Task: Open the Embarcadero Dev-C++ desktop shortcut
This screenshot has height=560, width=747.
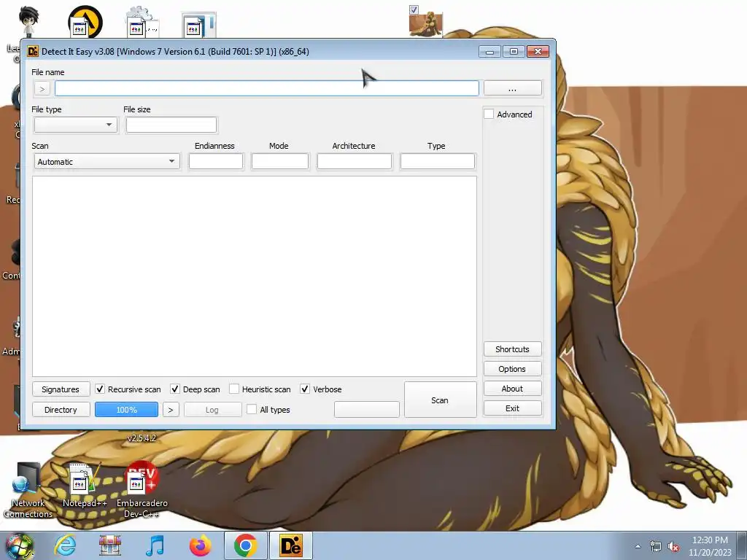Action: click(x=142, y=489)
